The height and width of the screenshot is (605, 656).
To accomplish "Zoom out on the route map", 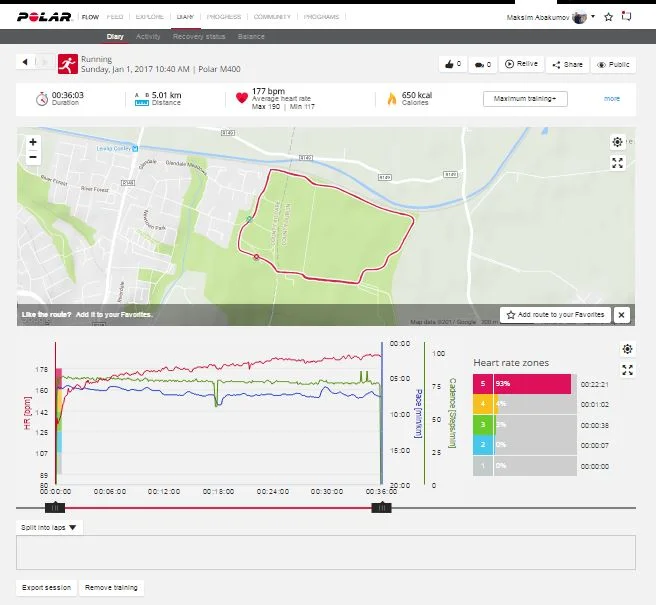I will click(33, 157).
